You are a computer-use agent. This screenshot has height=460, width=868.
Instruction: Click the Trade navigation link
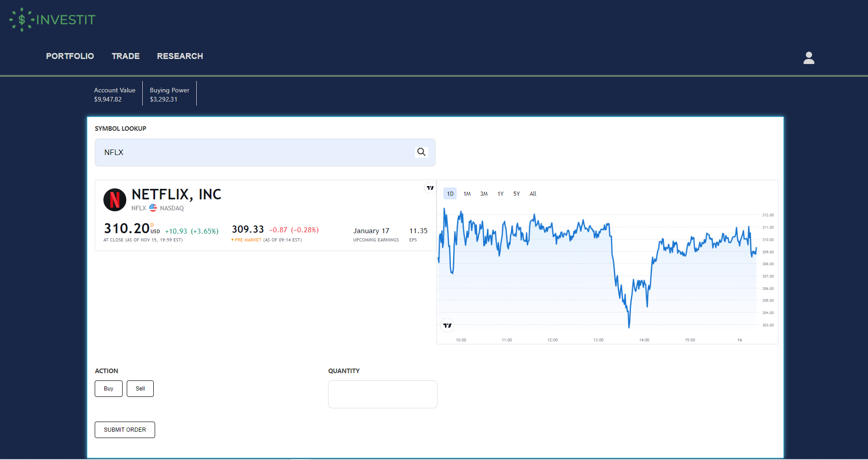(x=125, y=56)
